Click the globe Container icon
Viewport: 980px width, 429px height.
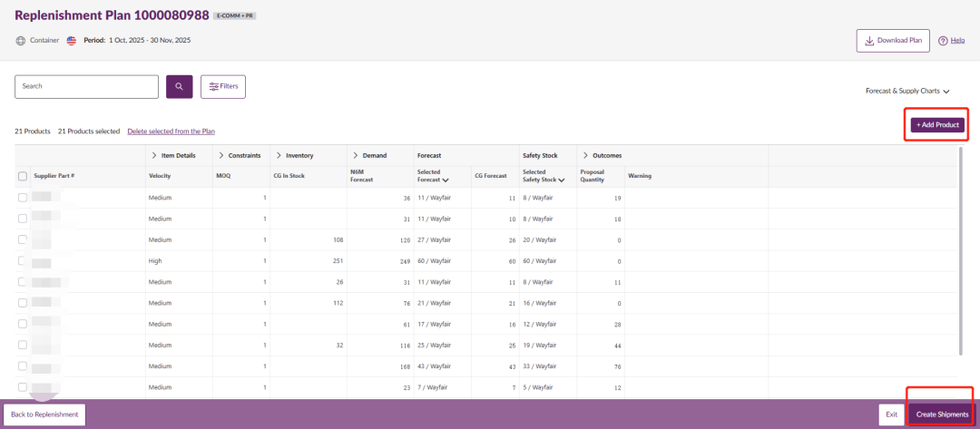pos(21,41)
